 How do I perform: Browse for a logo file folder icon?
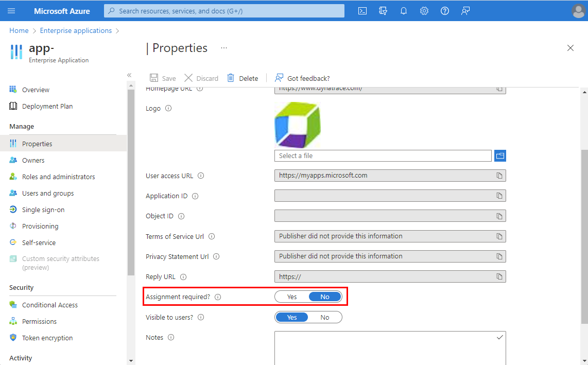point(500,155)
